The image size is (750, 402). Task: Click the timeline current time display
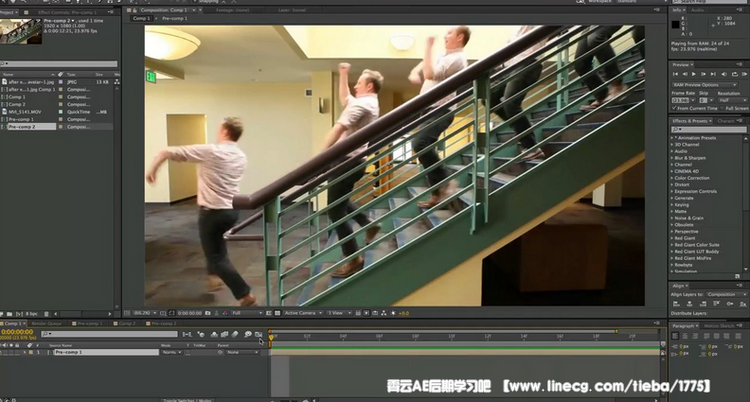point(17,331)
